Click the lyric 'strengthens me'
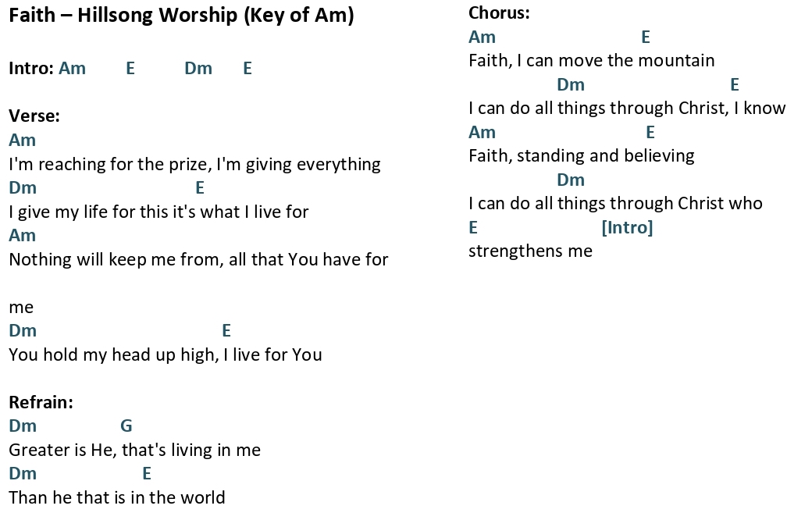Viewport: 812px width, 520px height. [530, 251]
